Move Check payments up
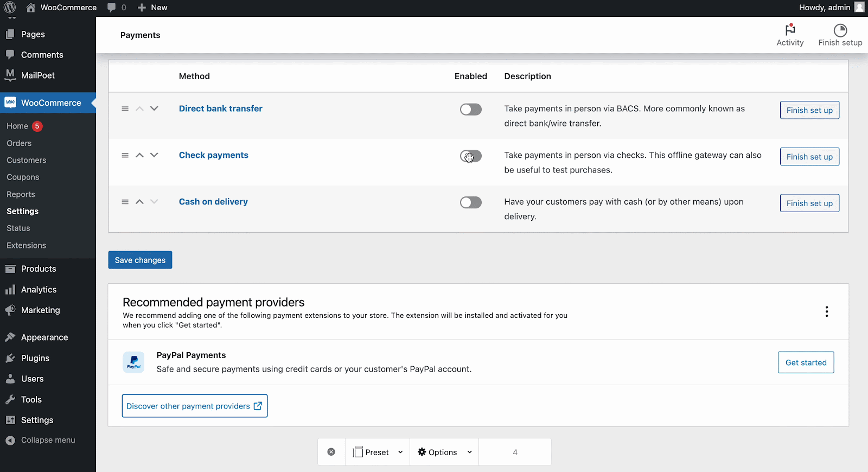This screenshot has height=472, width=868. [x=139, y=155]
